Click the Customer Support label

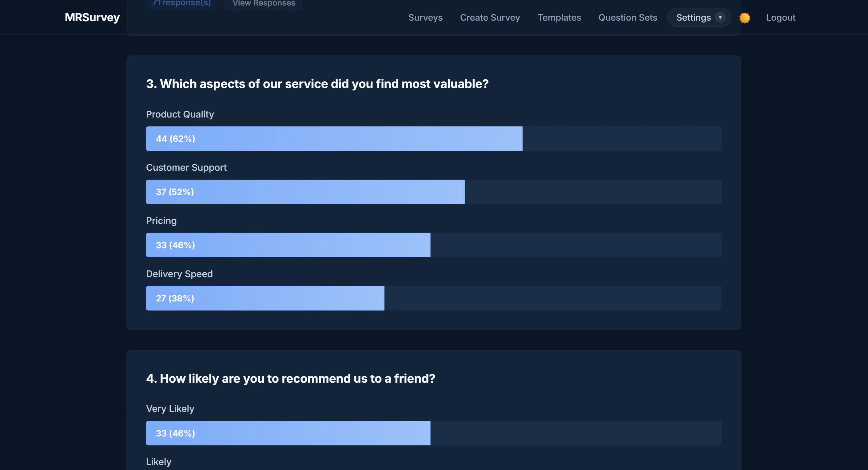[x=186, y=167]
